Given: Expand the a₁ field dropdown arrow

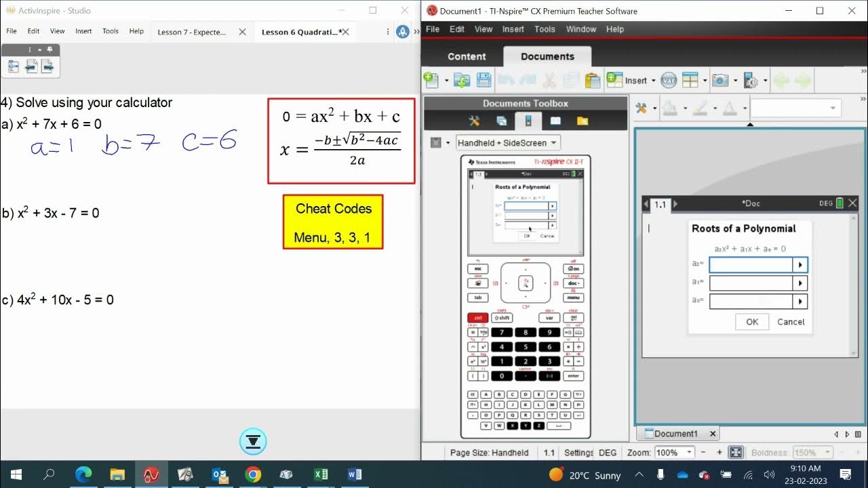Looking at the screenshot, I should pyautogui.click(x=800, y=283).
